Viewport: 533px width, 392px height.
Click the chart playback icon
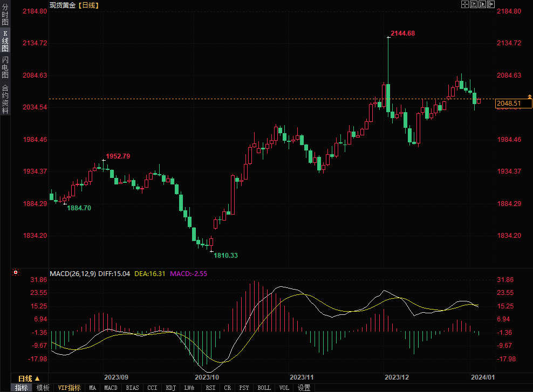(482, 4)
